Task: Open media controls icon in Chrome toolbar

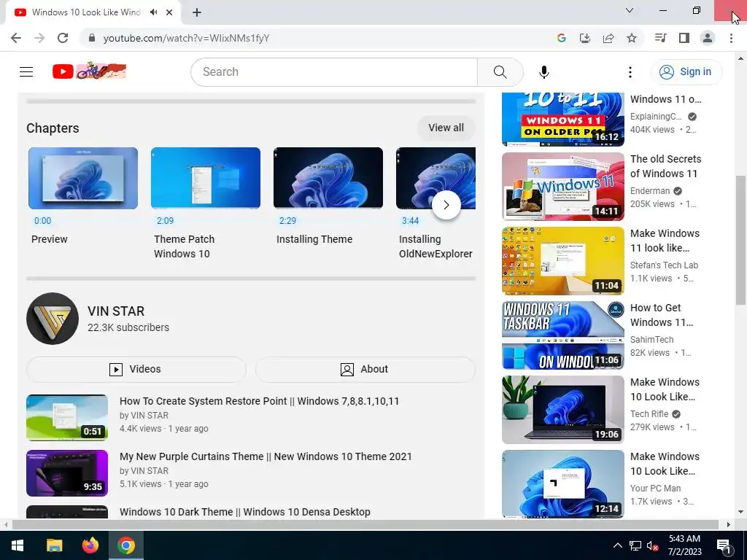Action: (660, 38)
